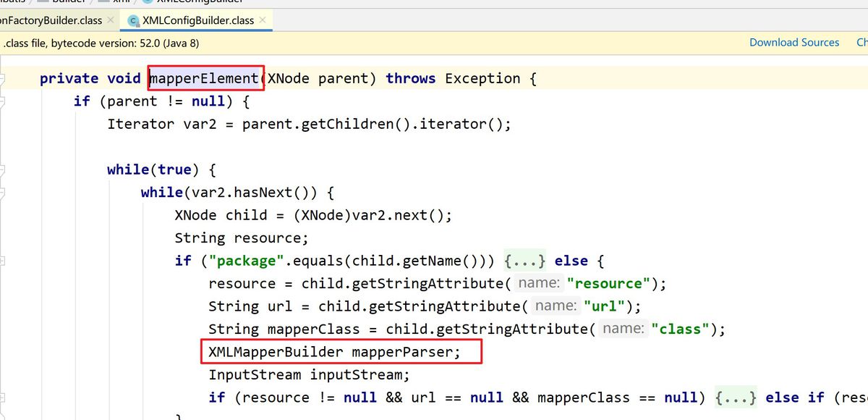
Task: Click 'throws Exception' clause
Action: click(453, 78)
